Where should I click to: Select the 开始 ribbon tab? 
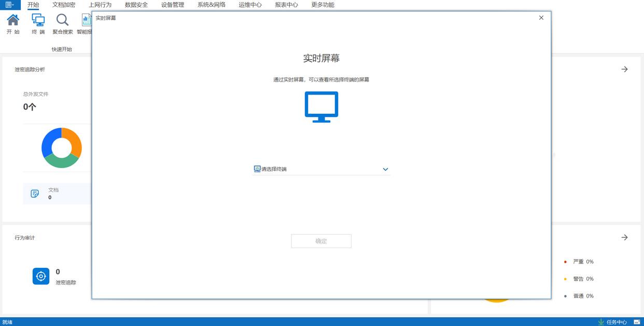(x=33, y=5)
